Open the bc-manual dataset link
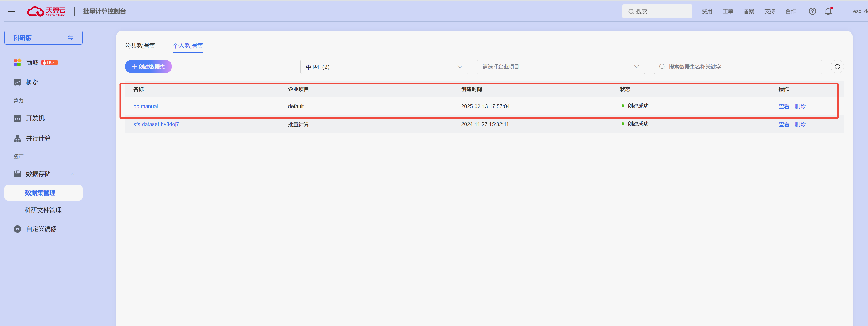Viewport: 868px width, 326px height. 146,106
